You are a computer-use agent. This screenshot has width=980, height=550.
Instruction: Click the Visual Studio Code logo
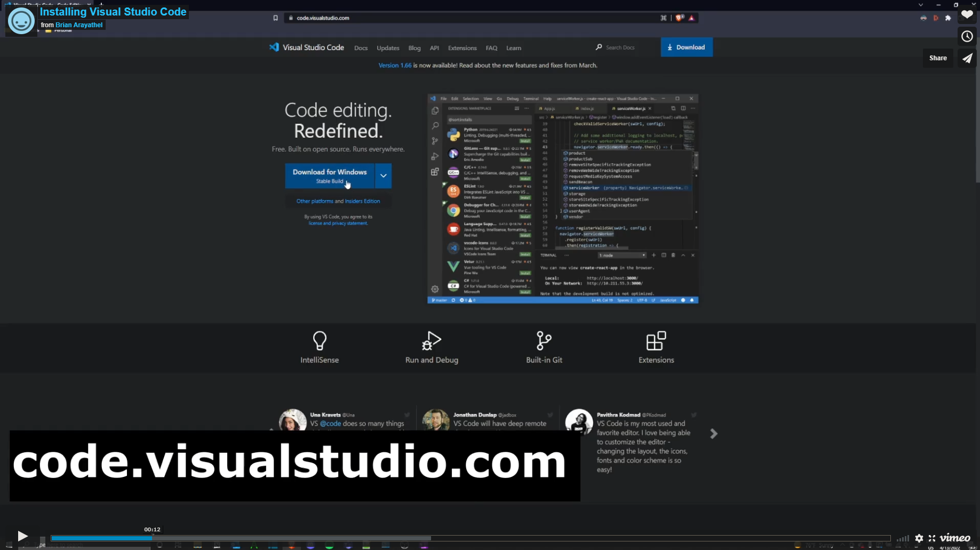coord(307,47)
